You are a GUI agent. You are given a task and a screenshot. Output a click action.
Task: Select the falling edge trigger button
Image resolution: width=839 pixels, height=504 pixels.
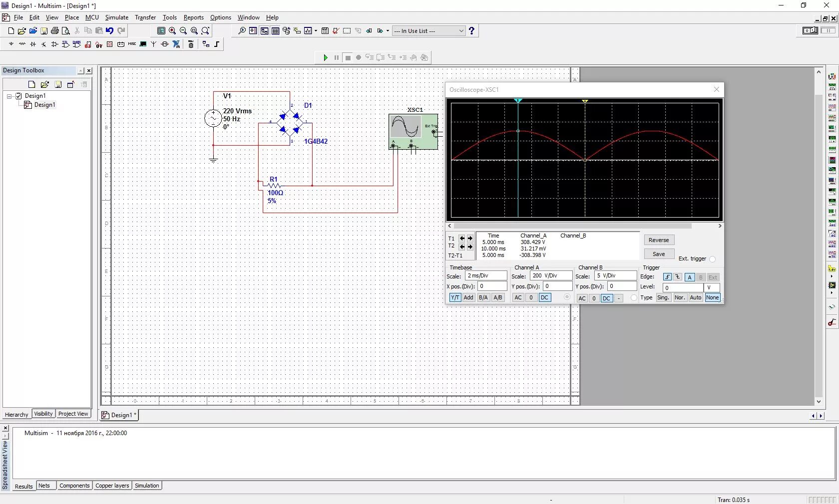click(678, 277)
